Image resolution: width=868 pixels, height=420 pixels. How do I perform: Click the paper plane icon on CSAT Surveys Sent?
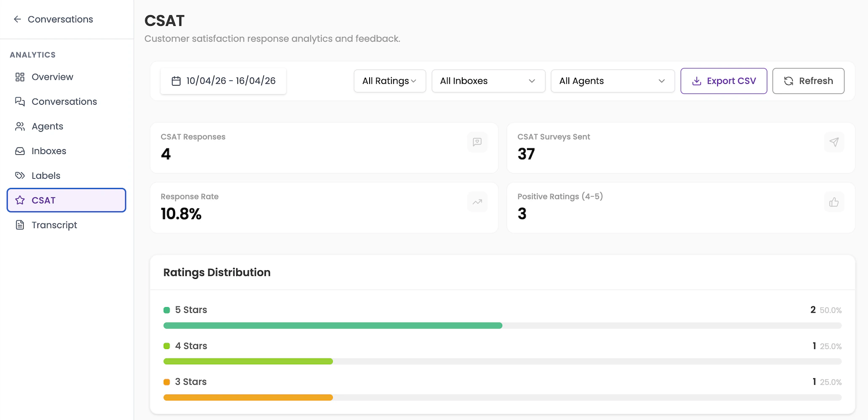point(834,142)
